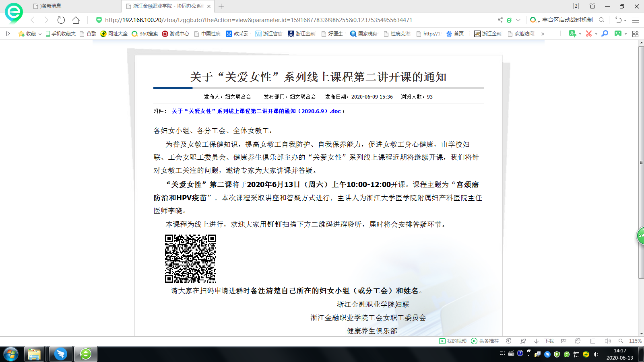Click the translate extension icon
The image size is (644, 362).
pos(572,34)
